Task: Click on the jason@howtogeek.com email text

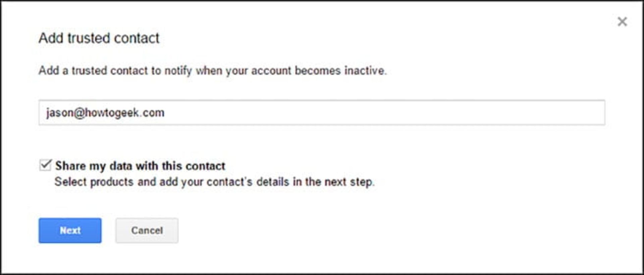Action: point(105,113)
